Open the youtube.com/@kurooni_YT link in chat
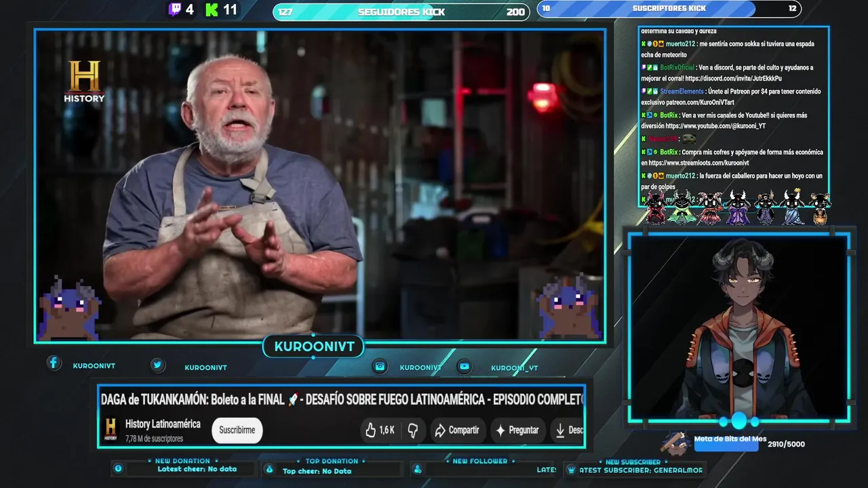The width and height of the screenshot is (868, 488). pyautogui.click(x=717, y=126)
